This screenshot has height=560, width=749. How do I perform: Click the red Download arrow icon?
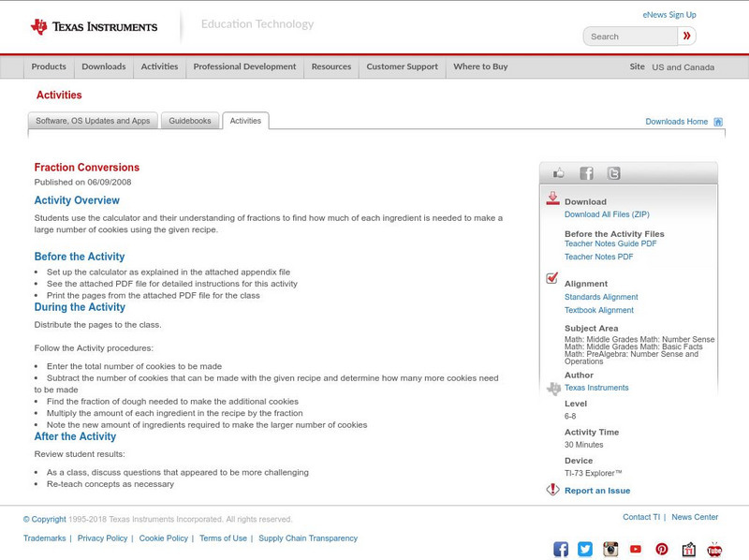click(x=552, y=199)
